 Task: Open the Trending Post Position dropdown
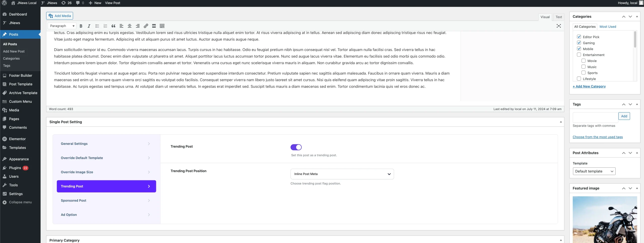pos(342,174)
